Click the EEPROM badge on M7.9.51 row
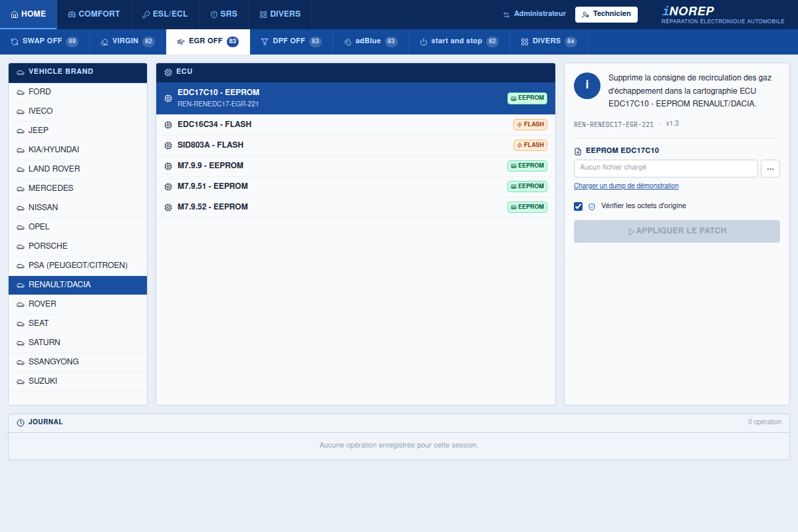This screenshot has height=532, width=798. 527,187
